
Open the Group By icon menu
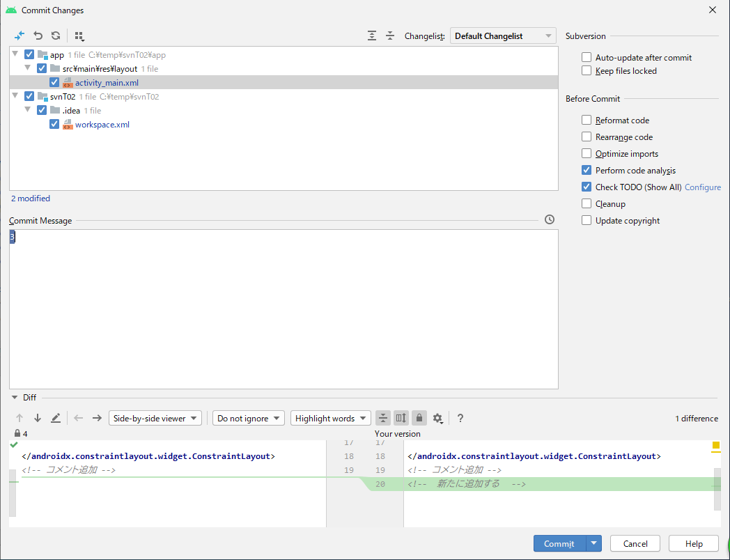pyautogui.click(x=79, y=36)
